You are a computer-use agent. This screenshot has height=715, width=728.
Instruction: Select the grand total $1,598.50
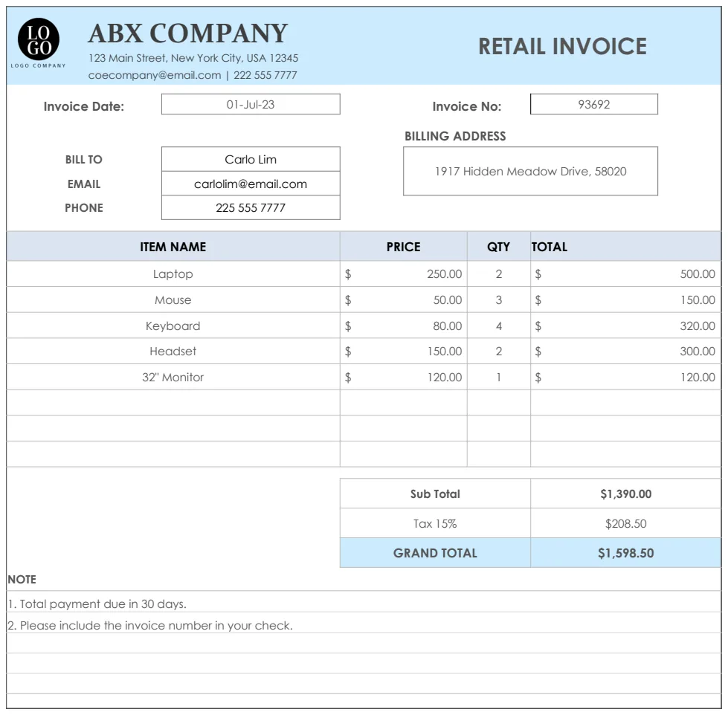pos(626,553)
